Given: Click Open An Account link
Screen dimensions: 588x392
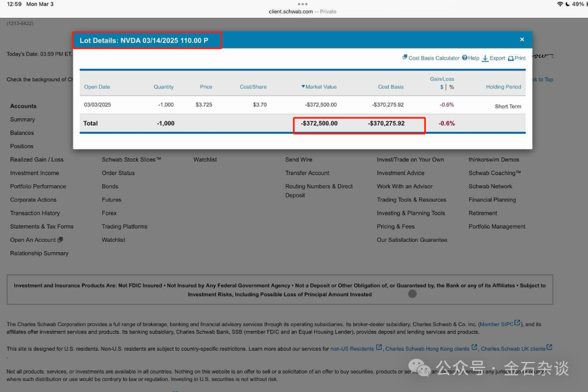Looking at the screenshot, I should point(33,240).
